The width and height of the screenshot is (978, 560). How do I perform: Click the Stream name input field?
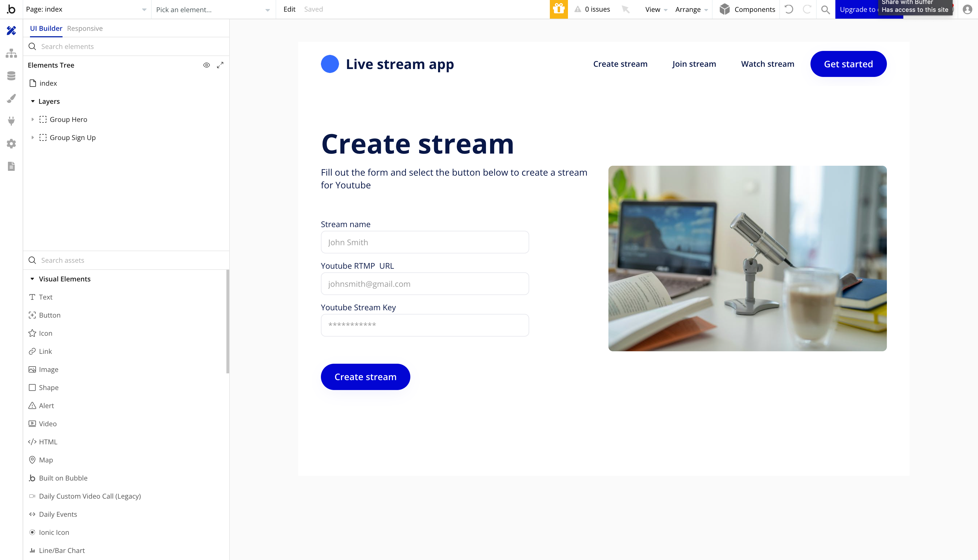(425, 242)
